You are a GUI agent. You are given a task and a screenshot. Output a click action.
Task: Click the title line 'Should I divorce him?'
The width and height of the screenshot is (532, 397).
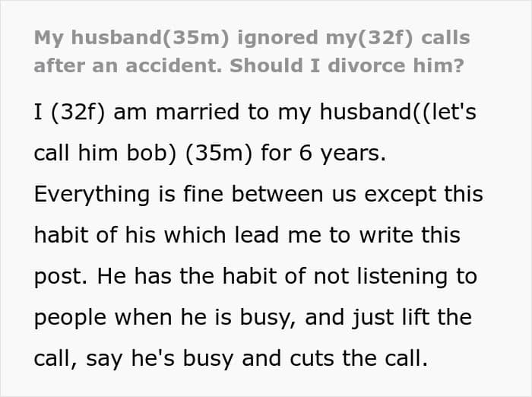(x=347, y=65)
